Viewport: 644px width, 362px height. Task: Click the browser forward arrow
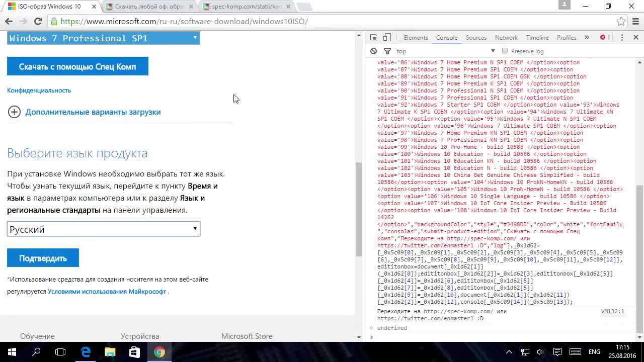click(x=23, y=21)
